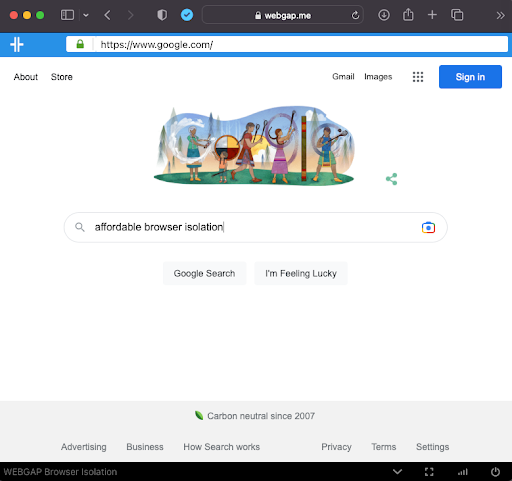Open the Settings footer menu
This screenshot has width=512, height=481.
(x=432, y=447)
